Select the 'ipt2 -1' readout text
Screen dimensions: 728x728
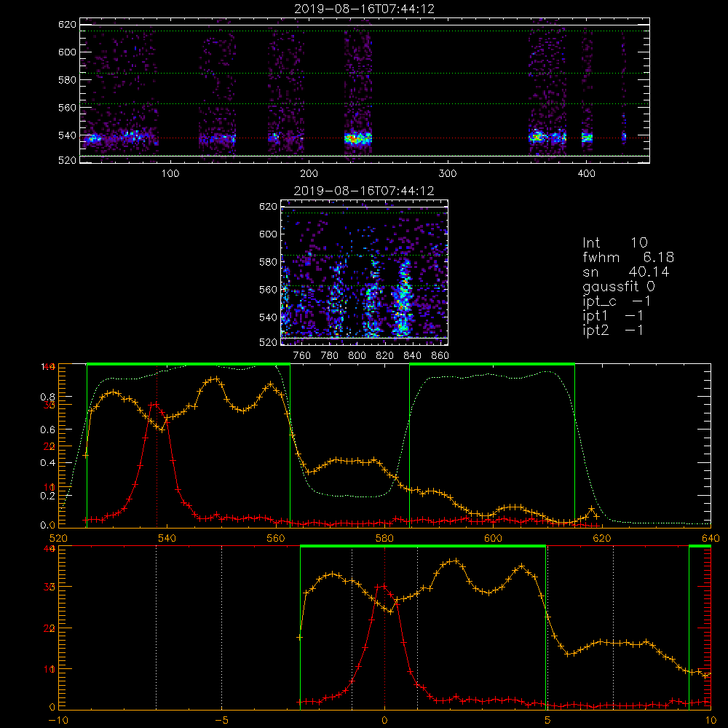(x=613, y=331)
